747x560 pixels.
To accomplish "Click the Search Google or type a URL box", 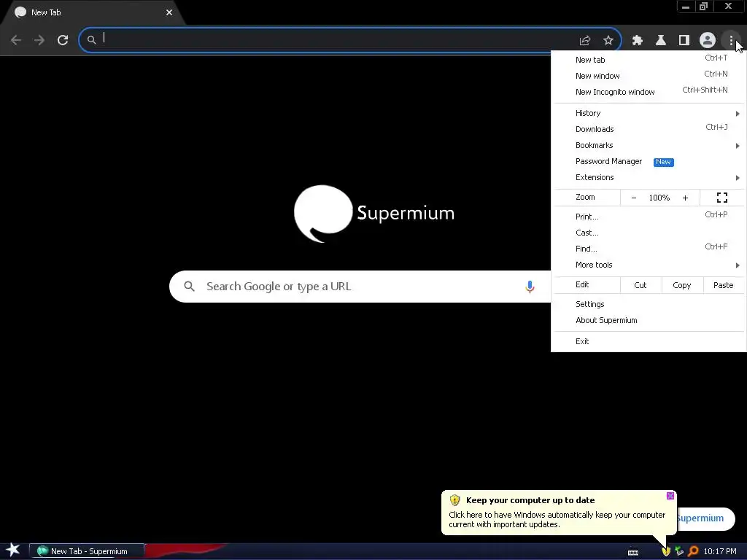I will 360,286.
